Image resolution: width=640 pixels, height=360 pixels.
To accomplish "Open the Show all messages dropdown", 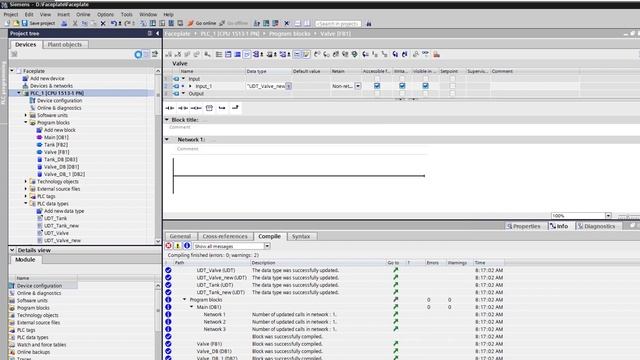I will [267, 246].
